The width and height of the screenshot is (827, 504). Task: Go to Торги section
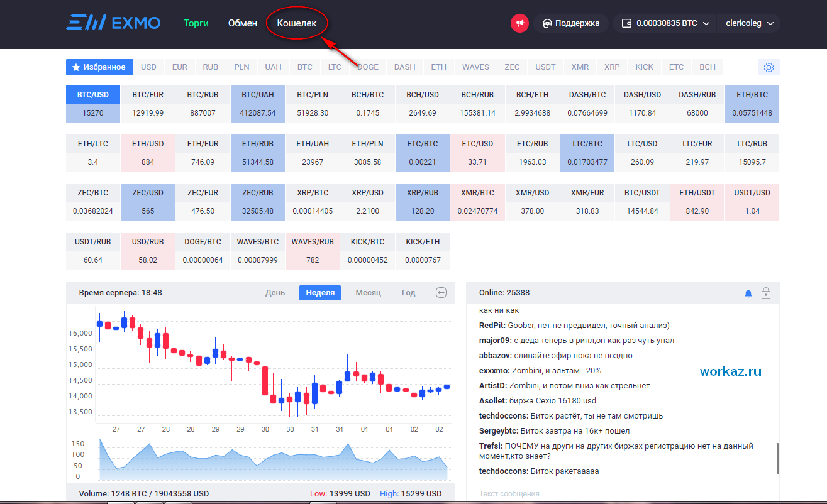(196, 23)
